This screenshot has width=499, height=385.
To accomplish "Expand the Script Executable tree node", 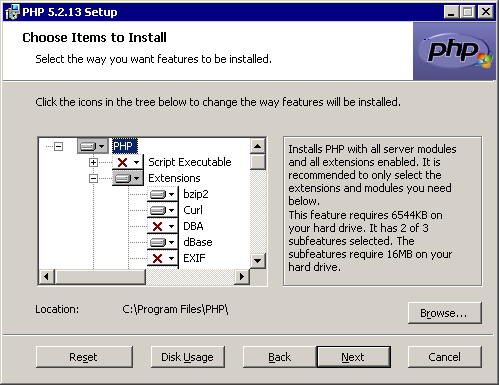I will (93, 162).
